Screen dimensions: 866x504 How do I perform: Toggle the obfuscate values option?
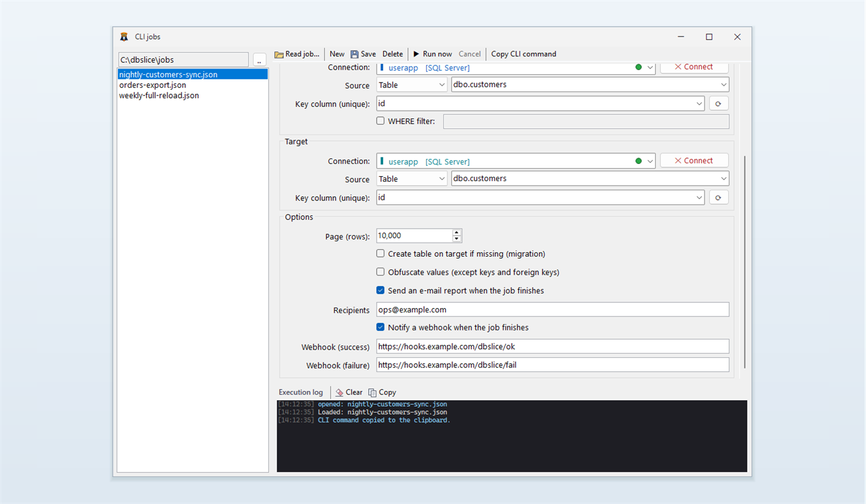[380, 272]
